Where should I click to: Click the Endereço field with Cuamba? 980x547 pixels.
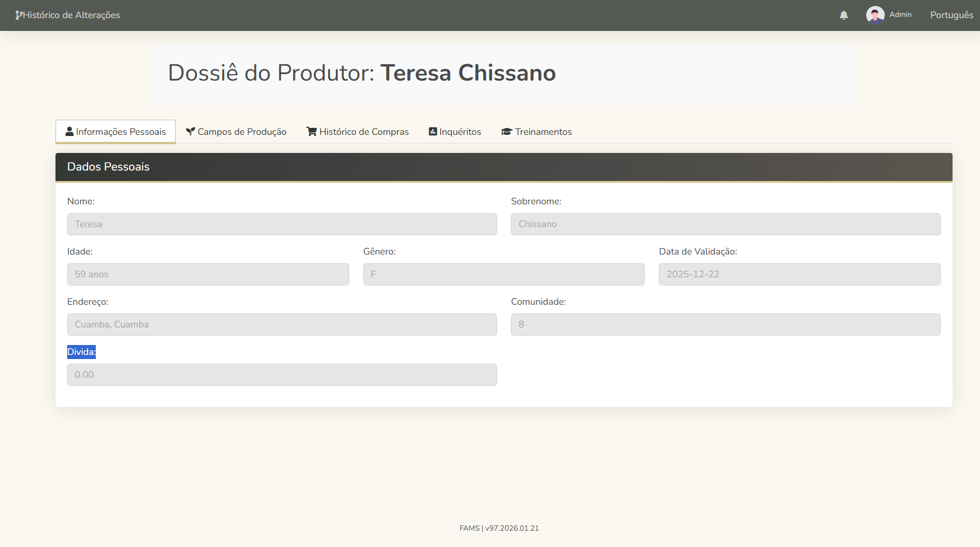(282, 325)
